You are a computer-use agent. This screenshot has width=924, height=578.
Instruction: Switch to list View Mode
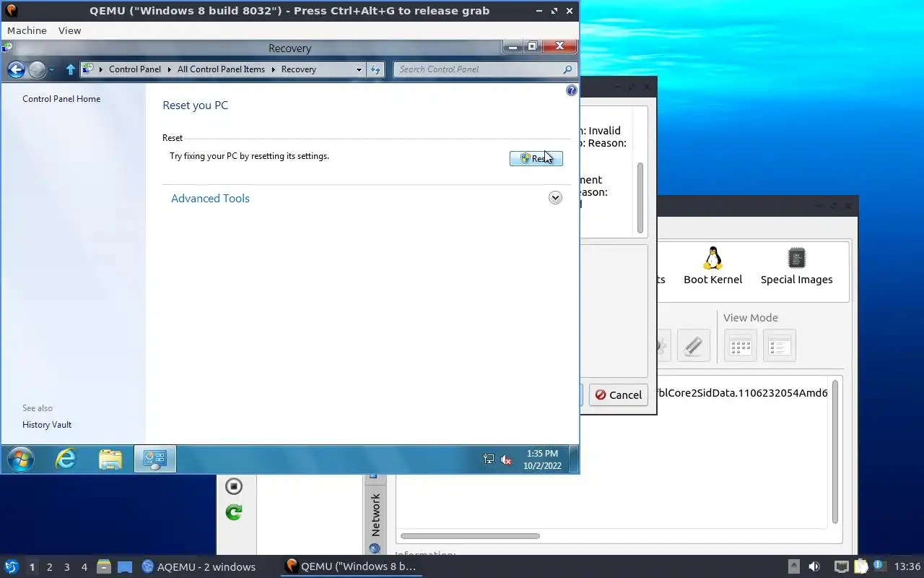point(779,345)
